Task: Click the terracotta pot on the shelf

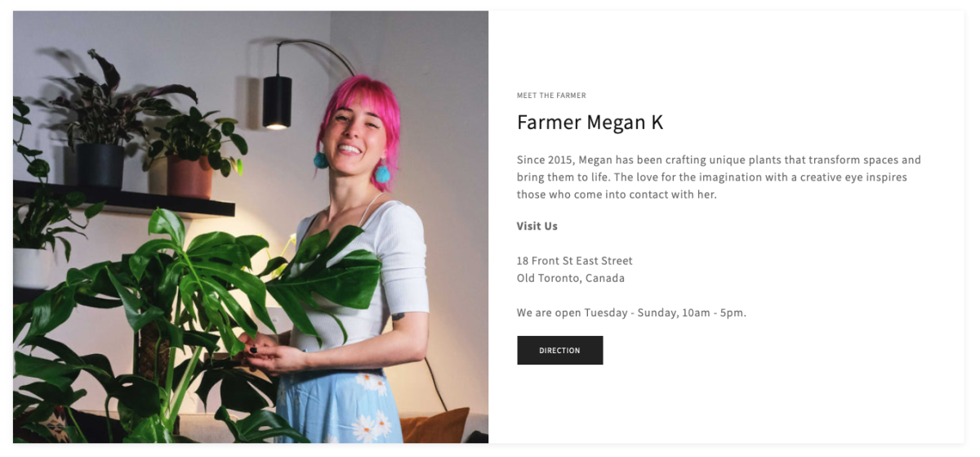Action: click(x=189, y=176)
